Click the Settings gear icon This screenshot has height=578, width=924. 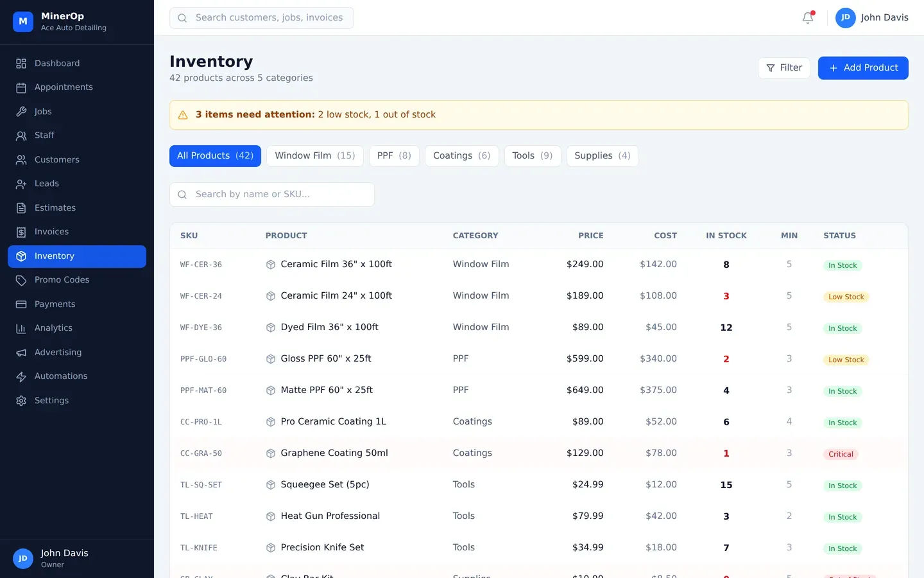point(21,401)
